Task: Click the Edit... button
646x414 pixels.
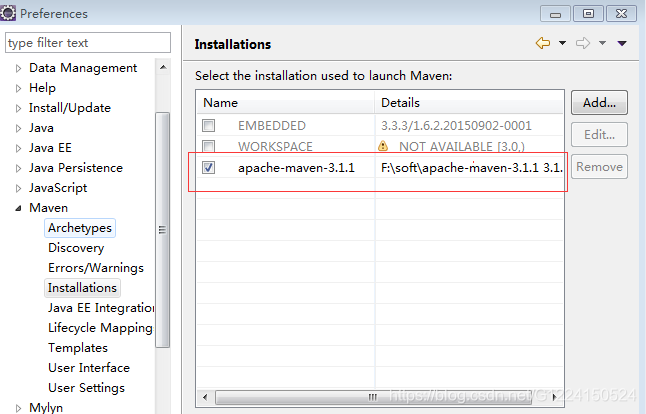Action: [x=599, y=135]
